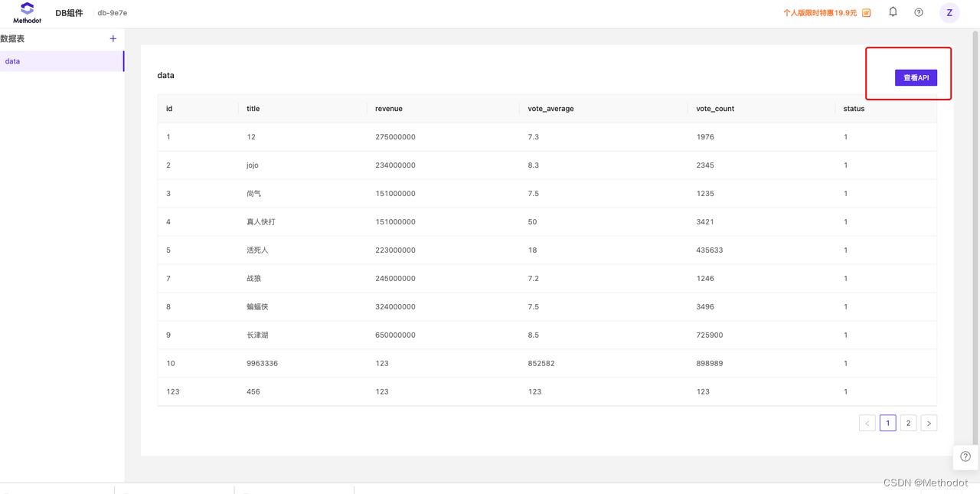Screen dimensions: 980x494
Task: Select the title cell '长津湖'
Action: click(x=257, y=335)
